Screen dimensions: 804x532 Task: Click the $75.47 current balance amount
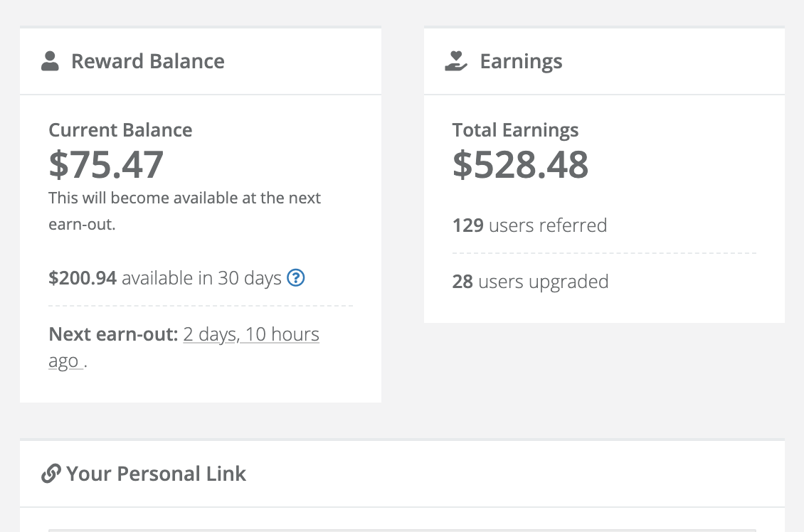[107, 164]
